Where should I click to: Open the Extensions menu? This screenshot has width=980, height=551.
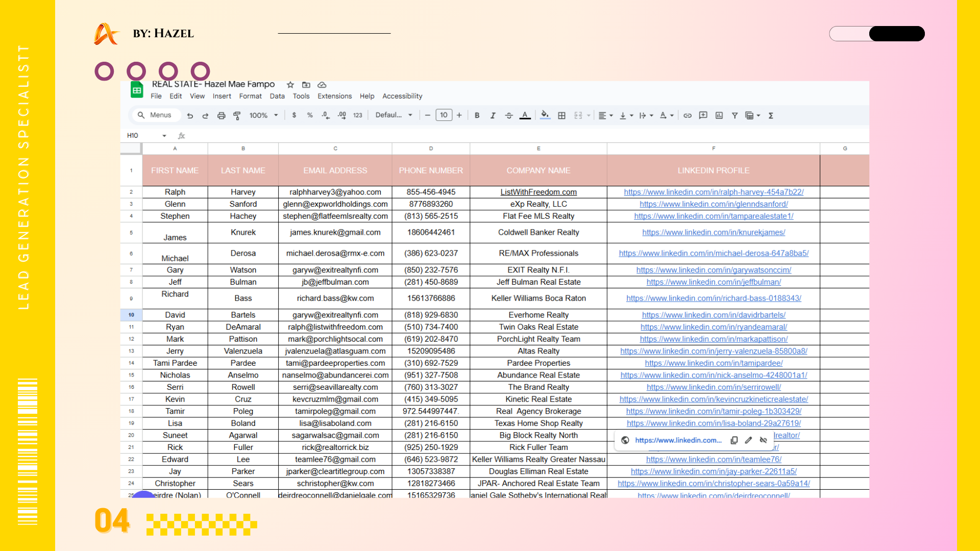334,96
